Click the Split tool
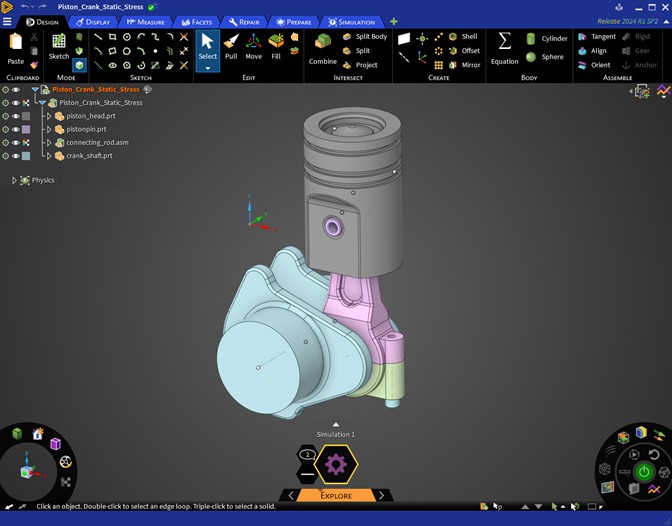This screenshot has width=672, height=526. tap(356, 51)
